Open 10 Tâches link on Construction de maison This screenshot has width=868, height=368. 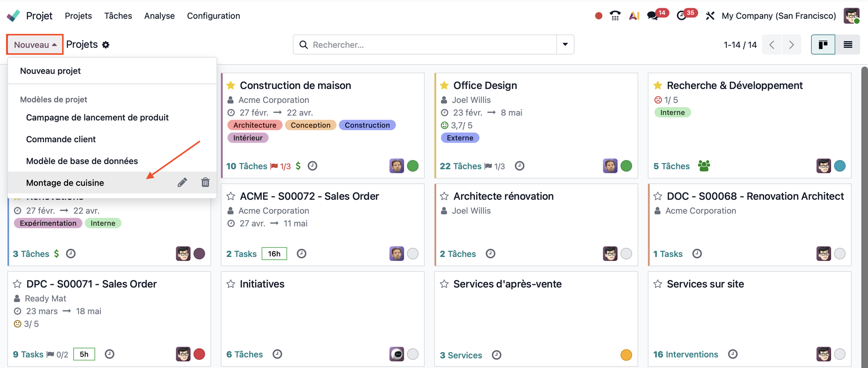[247, 166]
